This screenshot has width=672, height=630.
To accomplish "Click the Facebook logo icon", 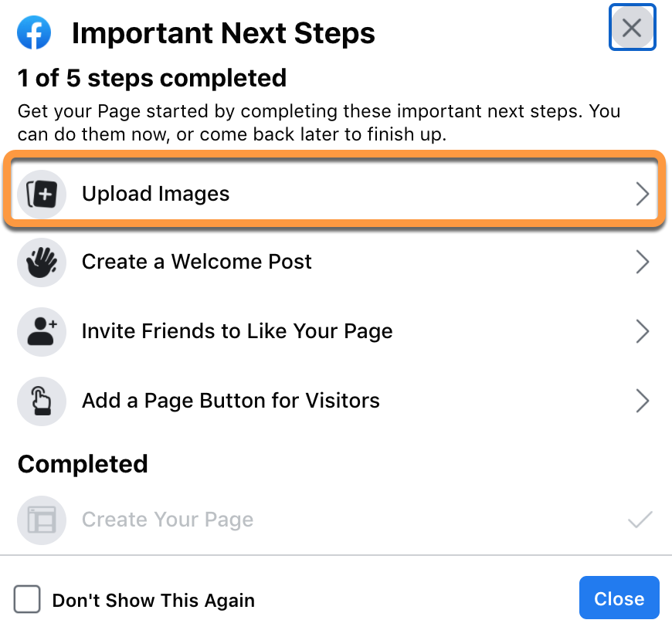I will 34,33.
